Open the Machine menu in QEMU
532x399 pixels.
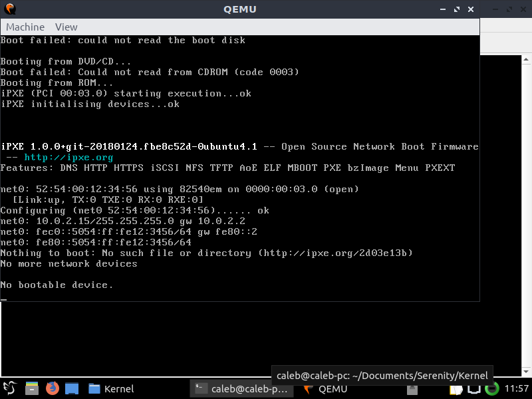(25, 27)
